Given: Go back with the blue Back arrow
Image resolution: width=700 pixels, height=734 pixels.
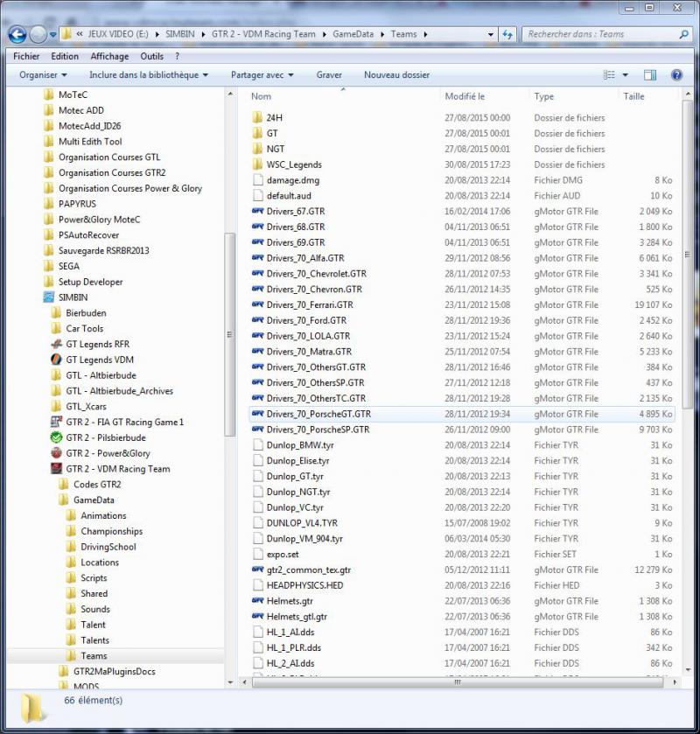Looking at the screenshot, I should click(17, 34).
